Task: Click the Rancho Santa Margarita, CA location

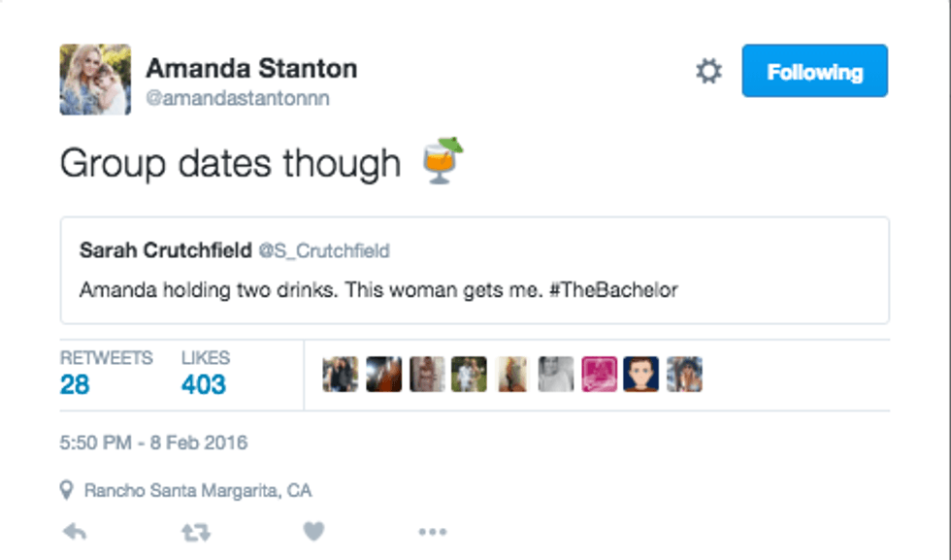Action: 198,490
